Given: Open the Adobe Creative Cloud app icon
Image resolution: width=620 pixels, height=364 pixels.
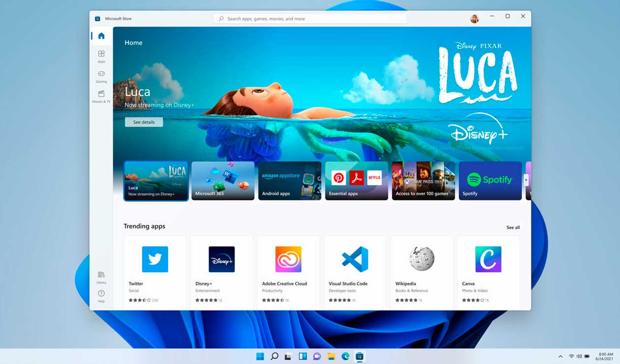Looking at the screenshot, I should pyautogui.click(x=288, y=259).
